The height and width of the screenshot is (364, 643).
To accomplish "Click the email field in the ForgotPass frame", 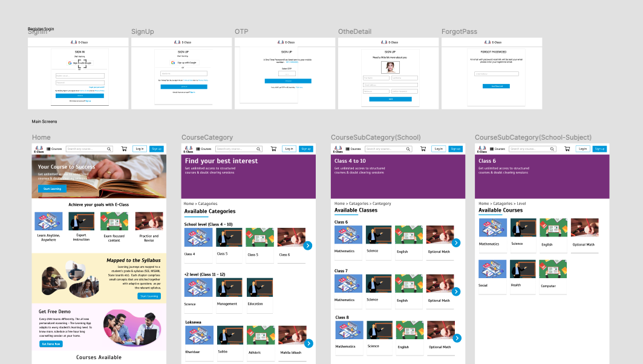I will pyautogui.click(x=497, y=74).
